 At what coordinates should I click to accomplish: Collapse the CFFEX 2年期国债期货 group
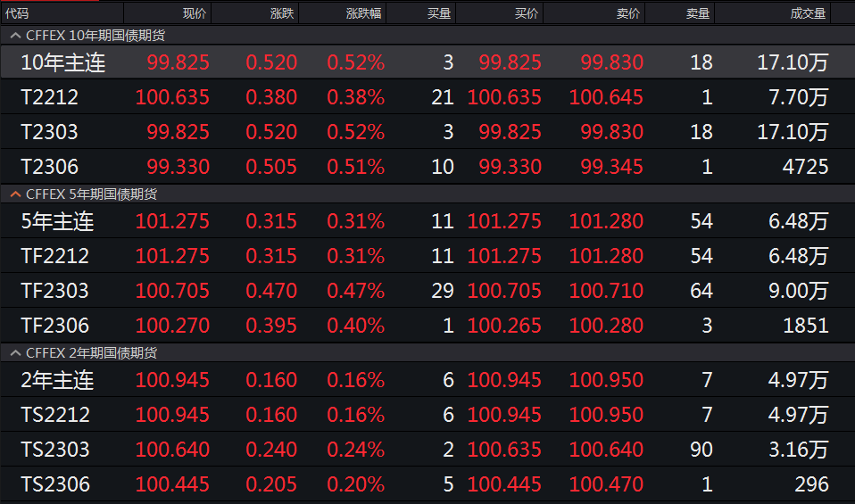(x=15, y=353)
